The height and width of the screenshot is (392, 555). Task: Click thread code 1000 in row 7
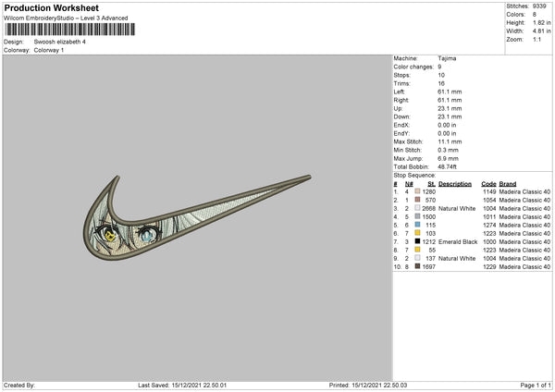[489, 241]
